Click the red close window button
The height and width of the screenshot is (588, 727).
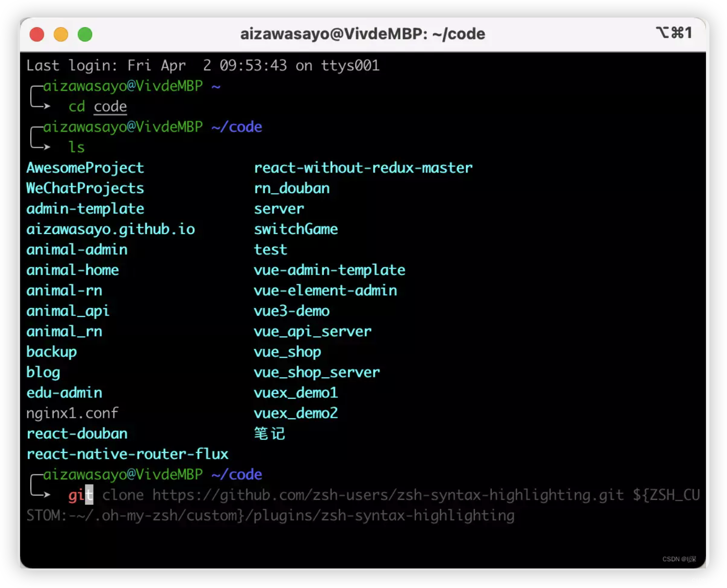pyautogui.click(x=37, y=35)
